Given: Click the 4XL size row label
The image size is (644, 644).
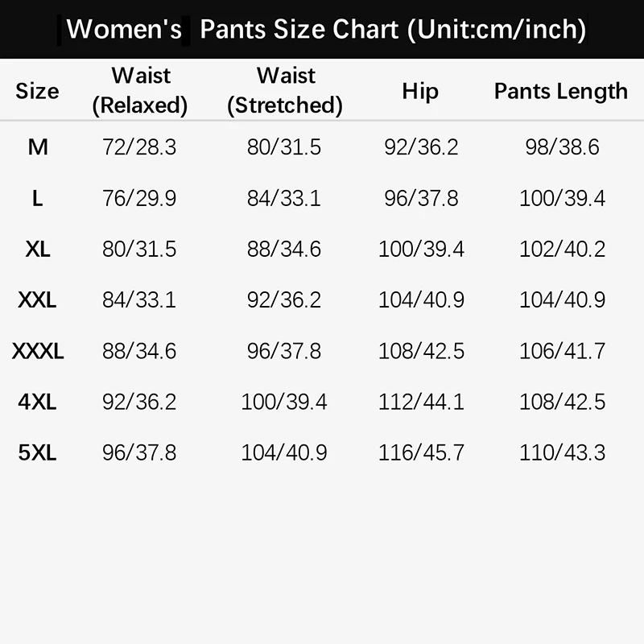Looking at the screenshot, I should tap(37, 402).
